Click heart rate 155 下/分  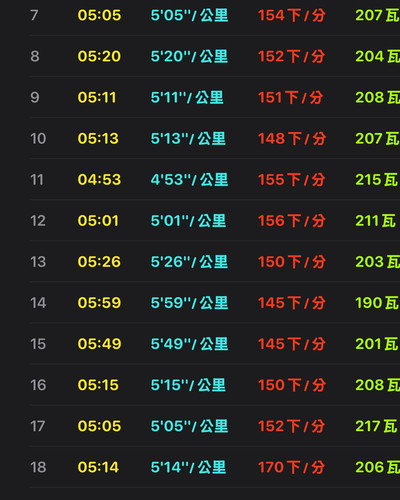292,180
